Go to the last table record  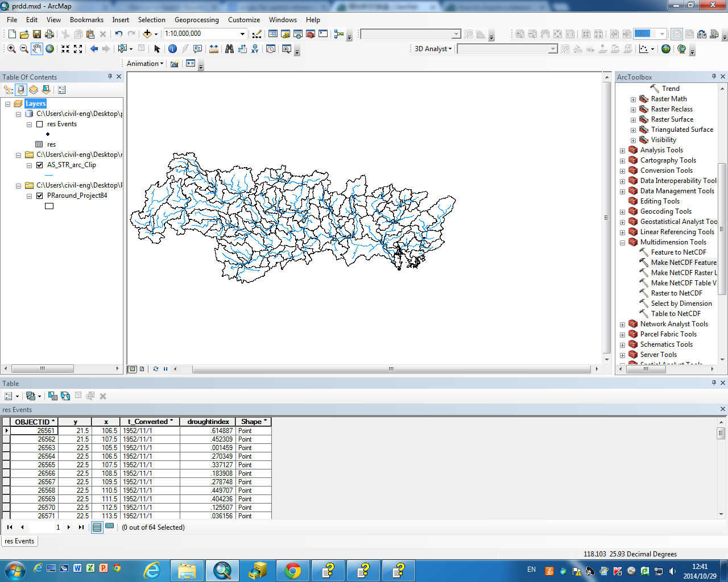coord(81,527)
